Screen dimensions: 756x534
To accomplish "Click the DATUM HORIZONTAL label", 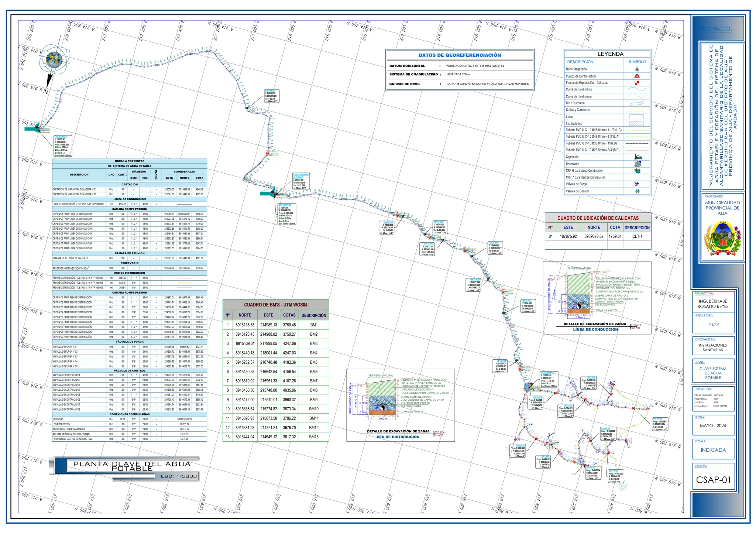I will click(x=407, y=66).
